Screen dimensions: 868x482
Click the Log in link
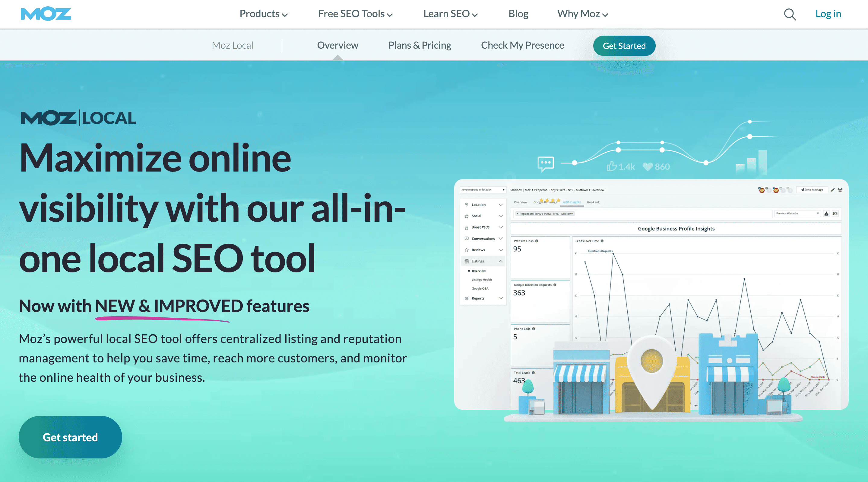[828, 14]
